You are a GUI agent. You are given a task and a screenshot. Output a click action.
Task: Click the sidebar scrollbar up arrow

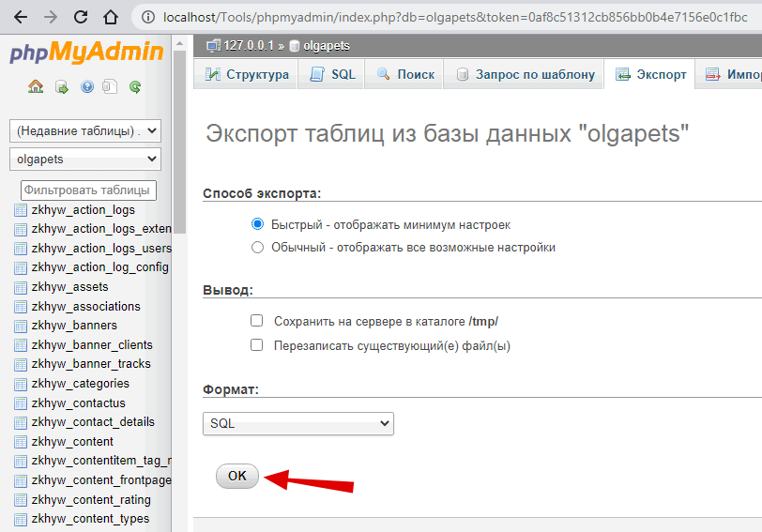pos(179,44)
